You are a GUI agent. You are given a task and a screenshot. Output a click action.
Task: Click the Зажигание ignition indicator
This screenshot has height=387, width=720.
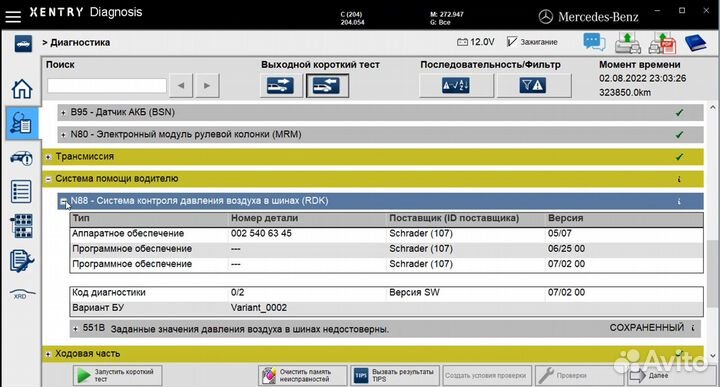click(532, 42)
